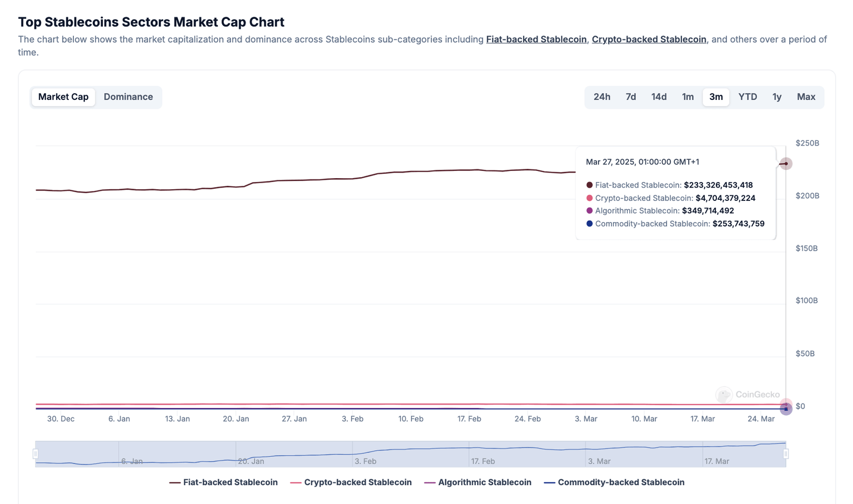This screenshot has width=853, height=504.
Task: Select the 14d range option
Action: (659, 97)
